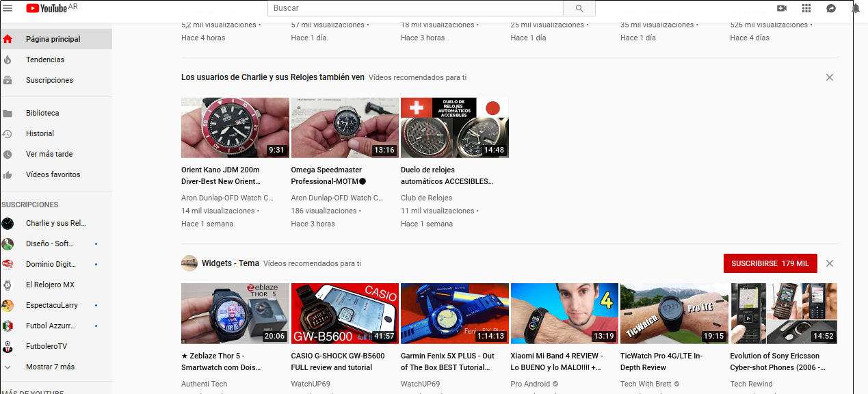Open Garmin Fenix 5X PLUS title
868x394 pixels.
(448, 362)
